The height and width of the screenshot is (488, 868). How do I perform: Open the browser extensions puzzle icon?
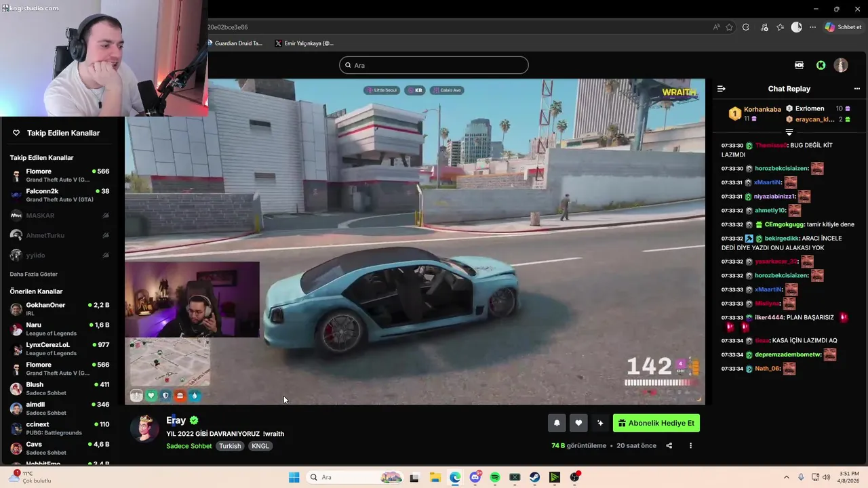pyautogui.click(x=746, y=27)
